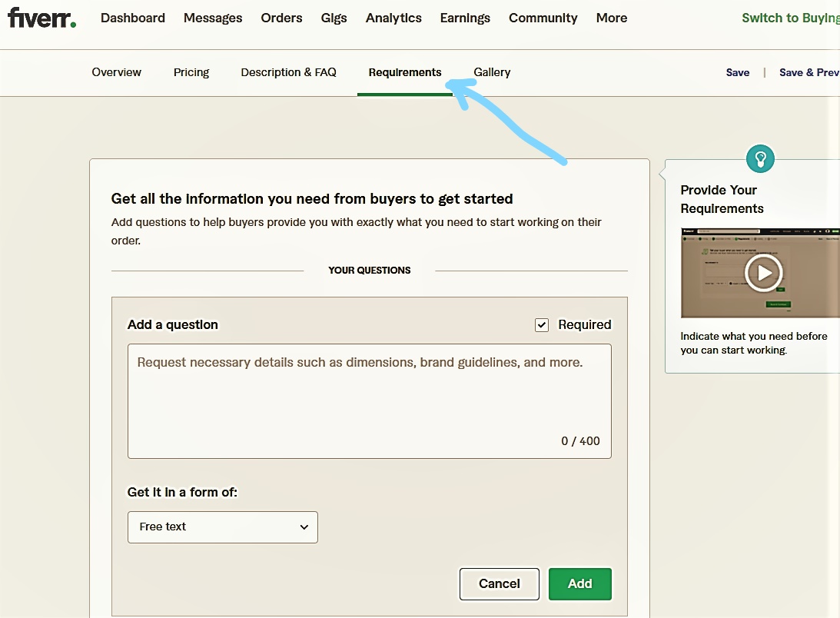The height and width of the screenshot is (618, 840).
Task: Click the green Add button
Action: pyautogui.click(x=579, y=583)
